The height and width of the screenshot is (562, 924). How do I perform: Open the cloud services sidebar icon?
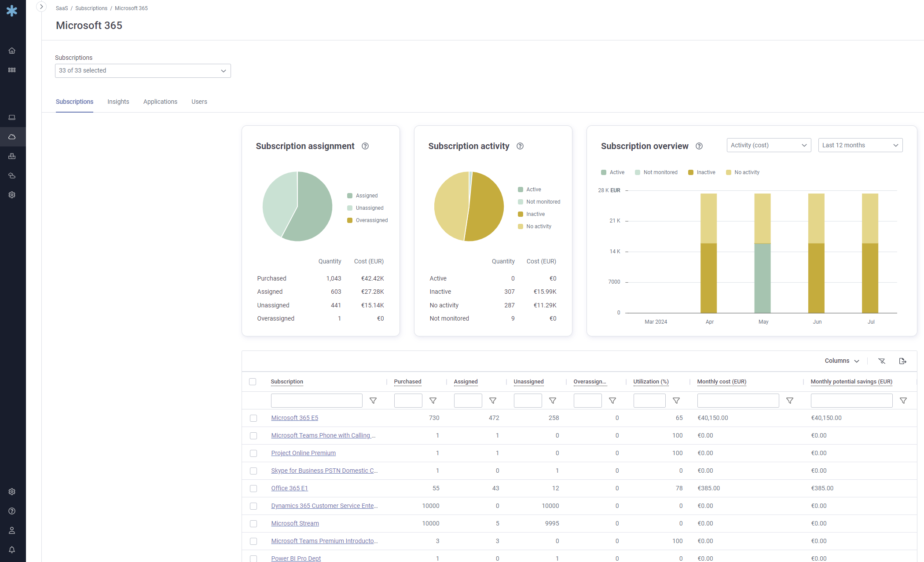tap(12, 175)
